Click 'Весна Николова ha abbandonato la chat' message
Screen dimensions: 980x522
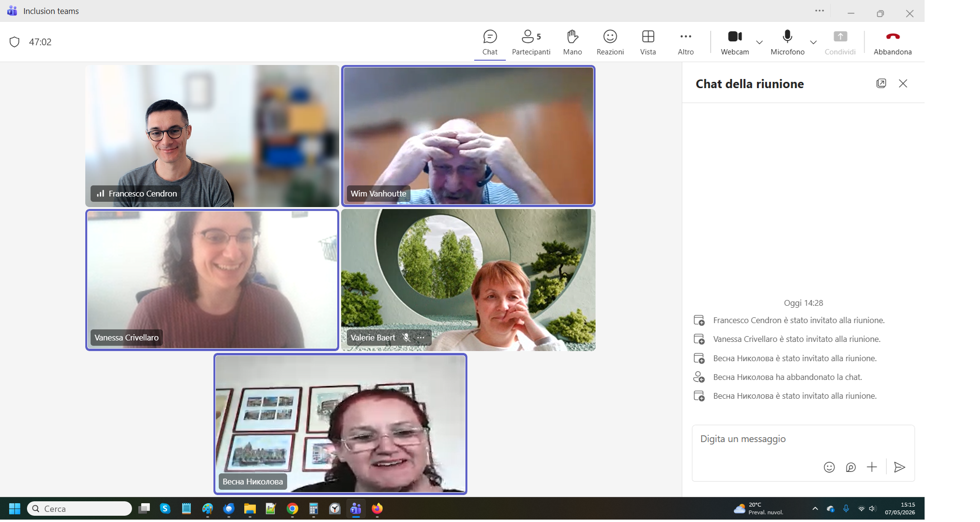(x=787, y=377)
